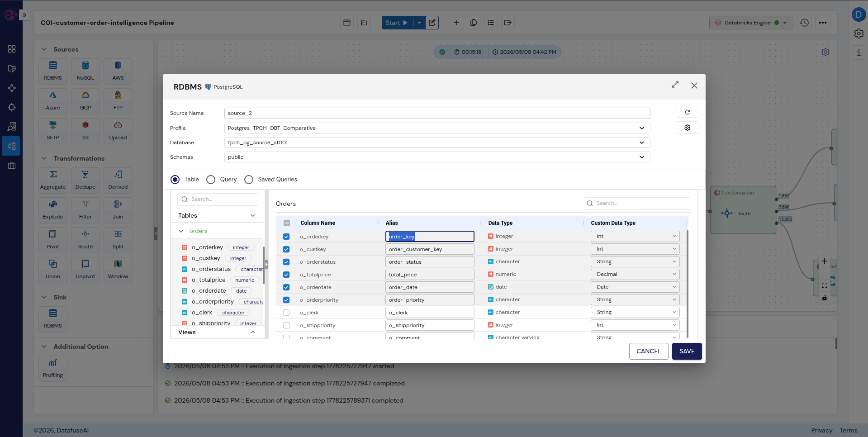868x437 pixels.
Task: Pick the Join transformation
Action: pyautogui.click(x=118, y=209)
